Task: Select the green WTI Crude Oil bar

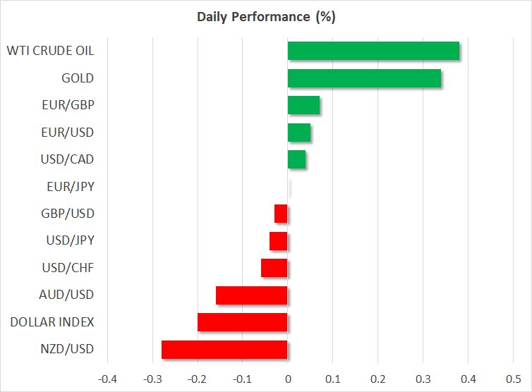Action: 373,51
